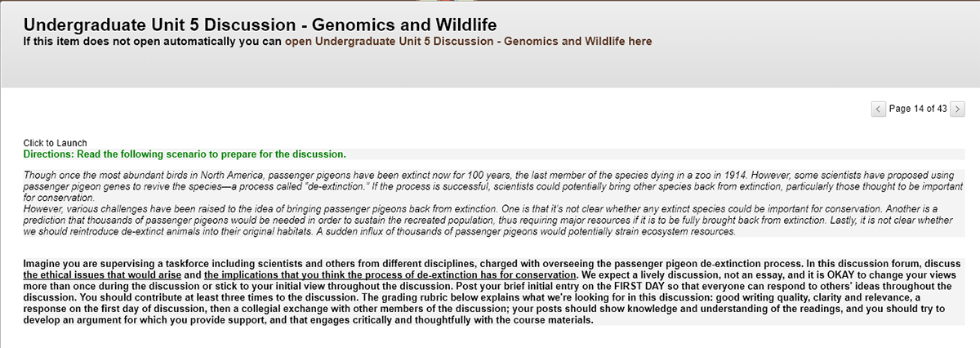The image size is (980, 348).
Task: Click the Genomics and Wildlife page title
Action: tap(260, 23)
